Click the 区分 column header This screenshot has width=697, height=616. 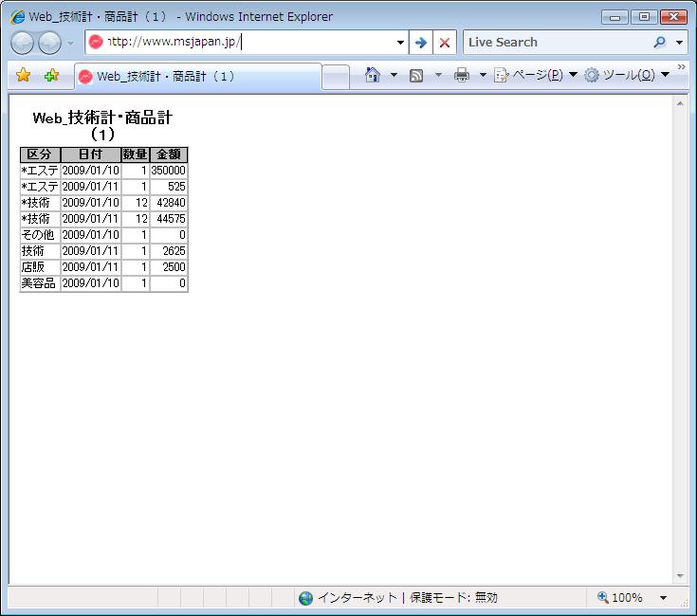coord(40,154)
